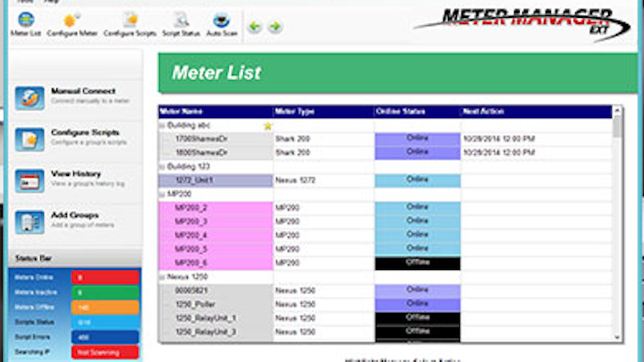
Task: Click the dark blue Script Errors value
Action: (106, 337)
